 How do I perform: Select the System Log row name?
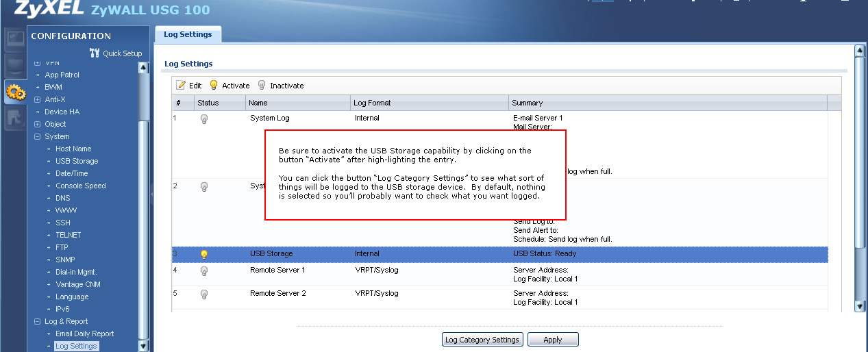tap(270, 118)
